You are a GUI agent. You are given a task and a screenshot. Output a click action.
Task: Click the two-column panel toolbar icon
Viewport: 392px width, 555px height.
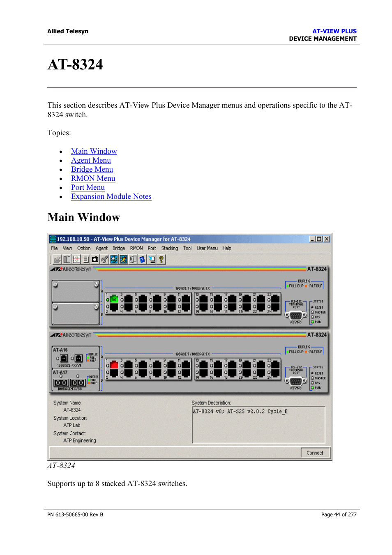(x=67, y=260)
